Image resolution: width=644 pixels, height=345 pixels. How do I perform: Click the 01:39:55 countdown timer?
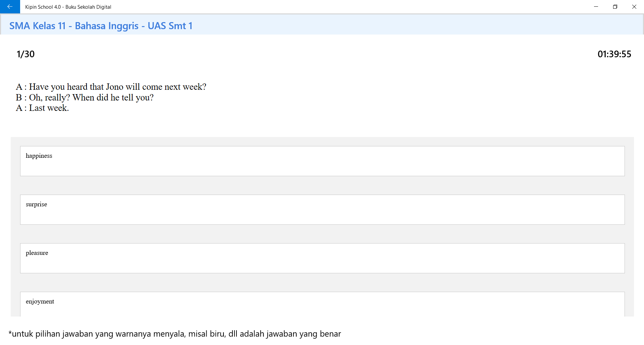[614, 54]
